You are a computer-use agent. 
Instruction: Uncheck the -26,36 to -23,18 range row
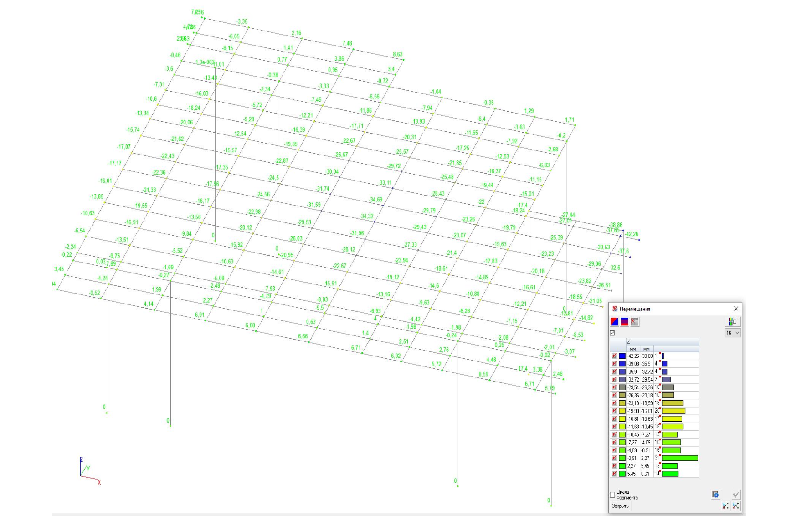click(614, 395)
